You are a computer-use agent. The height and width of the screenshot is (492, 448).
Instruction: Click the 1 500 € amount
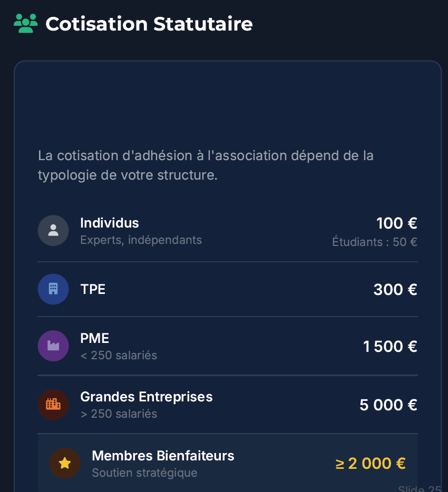[x=390, y=347]
